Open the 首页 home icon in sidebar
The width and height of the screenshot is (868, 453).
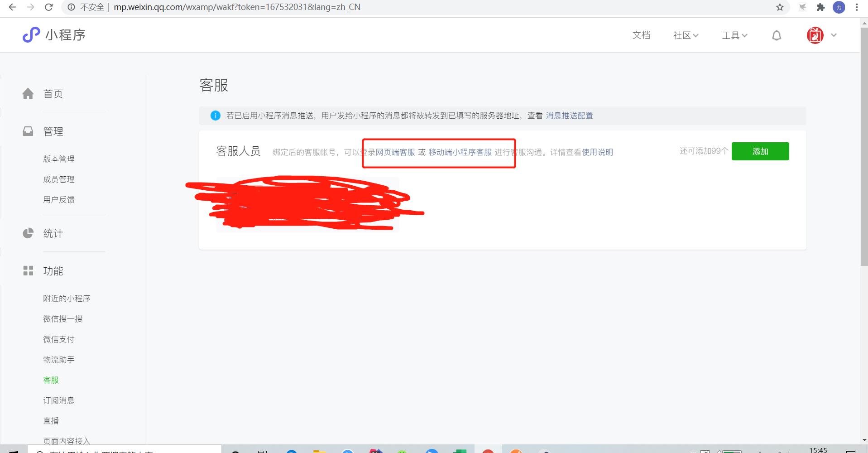[28, 93]
